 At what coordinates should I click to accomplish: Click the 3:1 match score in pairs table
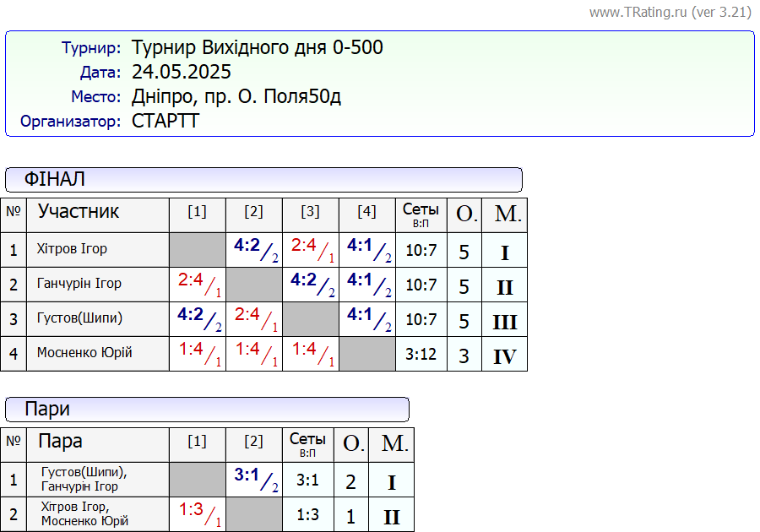click(253, 479)
